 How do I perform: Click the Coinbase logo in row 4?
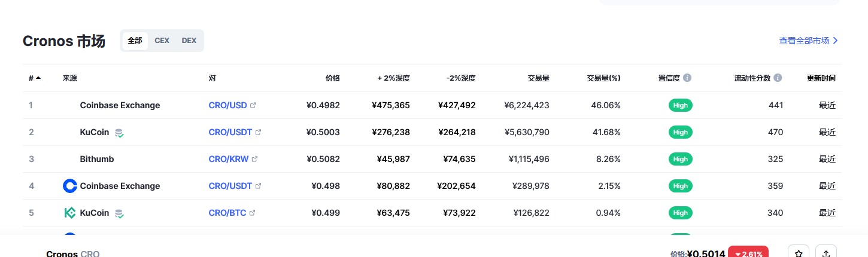pyautogui.click(x=70, y=186)
